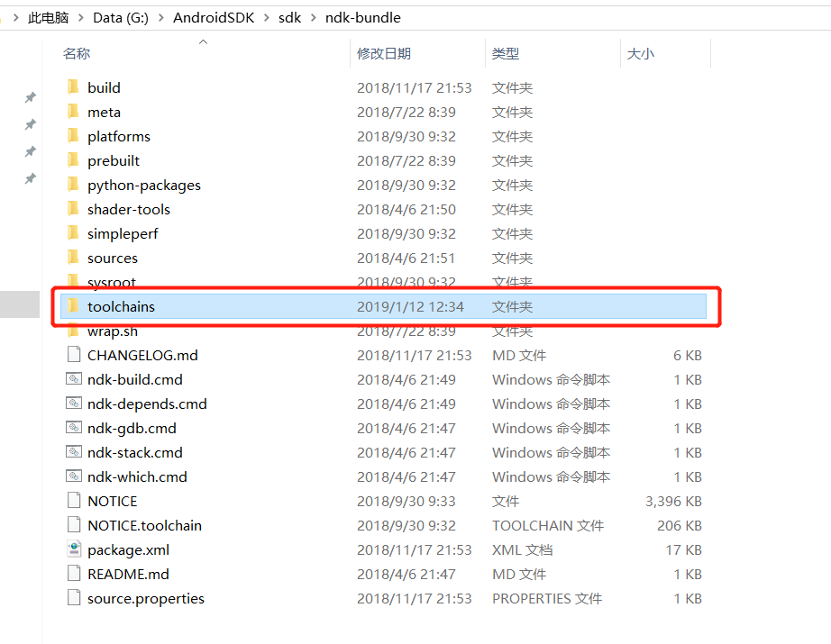Click the package.xml file icon
The height and width of the screenshot is (644, 831).
point(74,549)
